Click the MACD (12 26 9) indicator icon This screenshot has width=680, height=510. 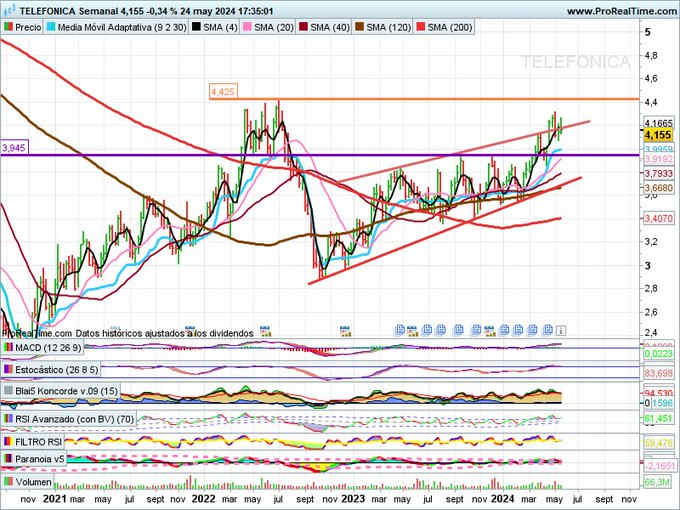[8, 347]
